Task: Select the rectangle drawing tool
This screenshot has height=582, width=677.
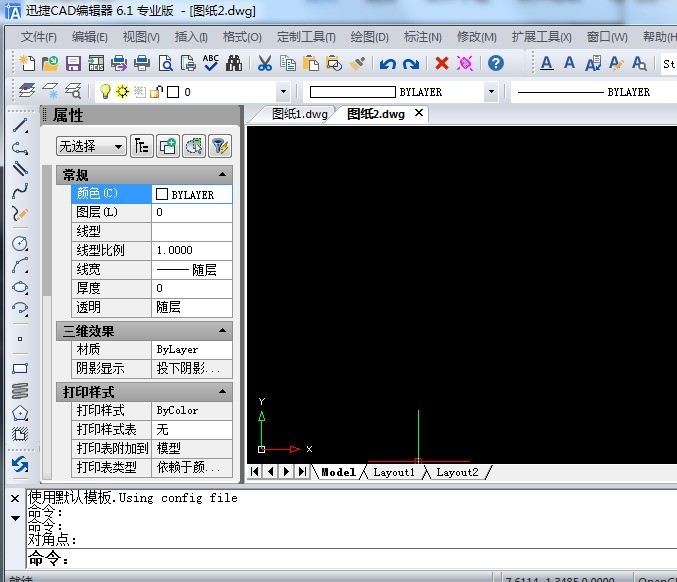Action: [19, 368]
